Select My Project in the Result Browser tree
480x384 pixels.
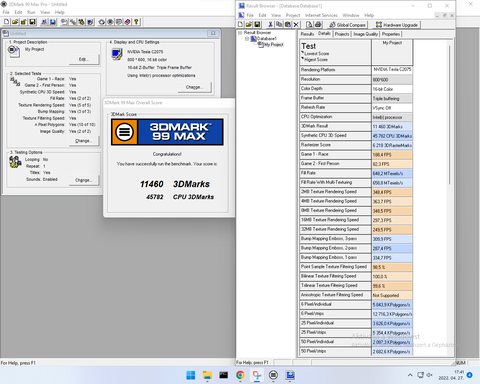coord(274,45)
